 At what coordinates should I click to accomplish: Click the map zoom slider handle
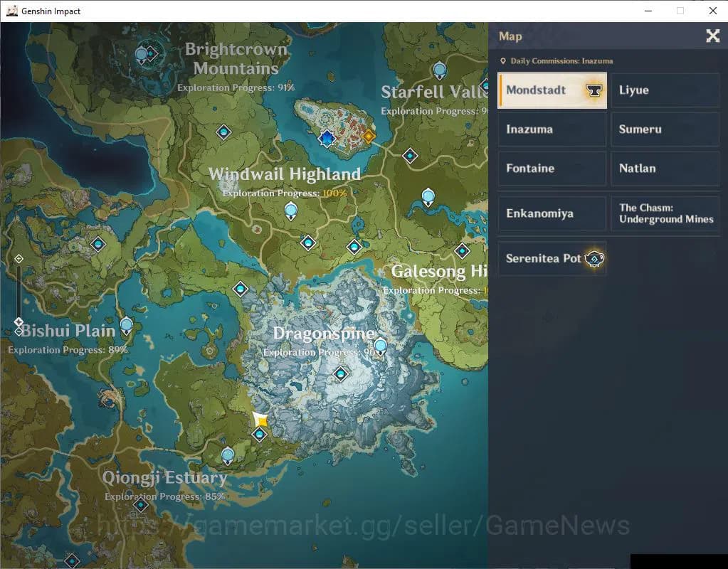pyautogui.click(x=19, y=321)
